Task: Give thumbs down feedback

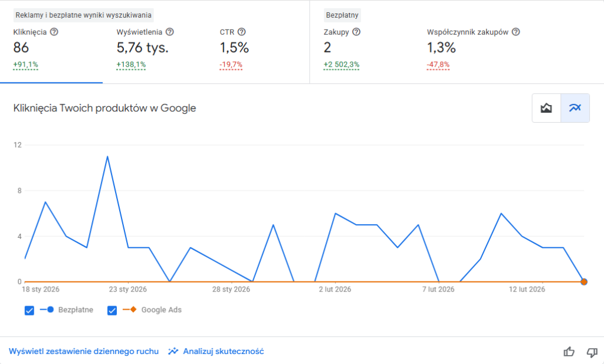Action: coord(592,352)
